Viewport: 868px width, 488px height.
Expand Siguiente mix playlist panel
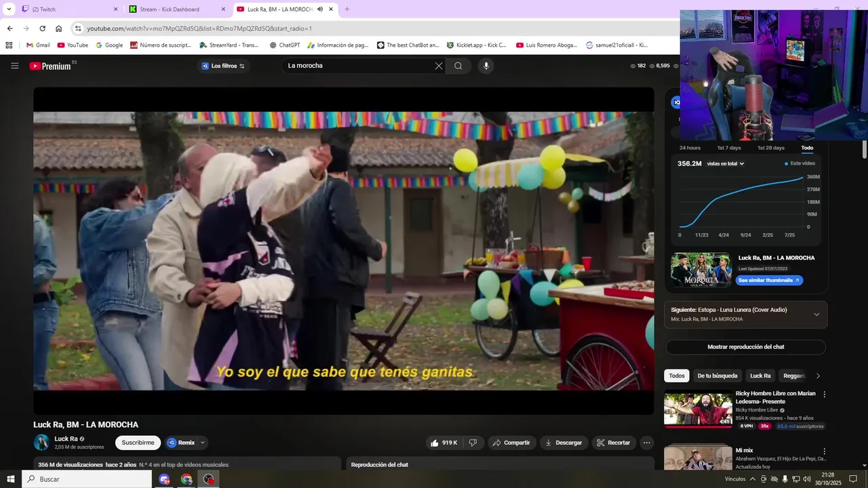coord(816,314)
